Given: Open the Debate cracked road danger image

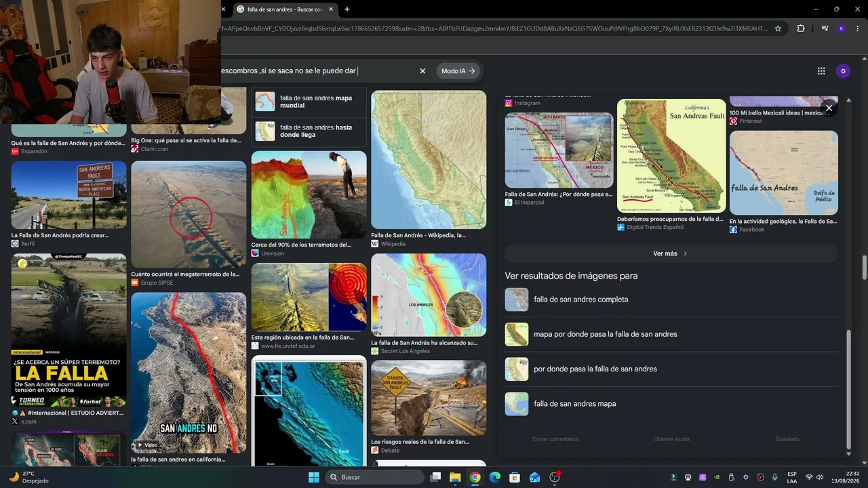Looking at the screenshot, I should [429, 397].
